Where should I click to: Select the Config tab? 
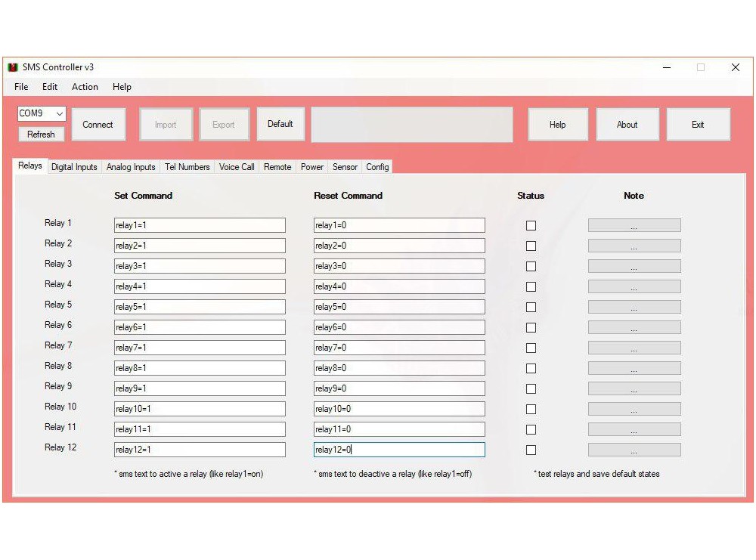pos(377,167)
